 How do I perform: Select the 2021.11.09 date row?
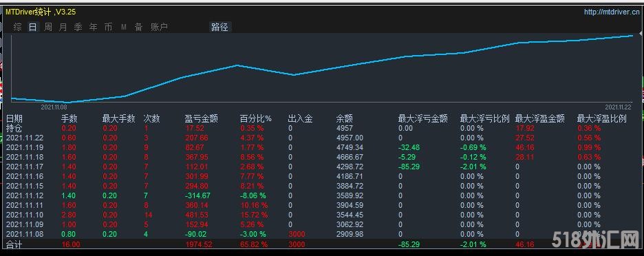click(25, 224)
